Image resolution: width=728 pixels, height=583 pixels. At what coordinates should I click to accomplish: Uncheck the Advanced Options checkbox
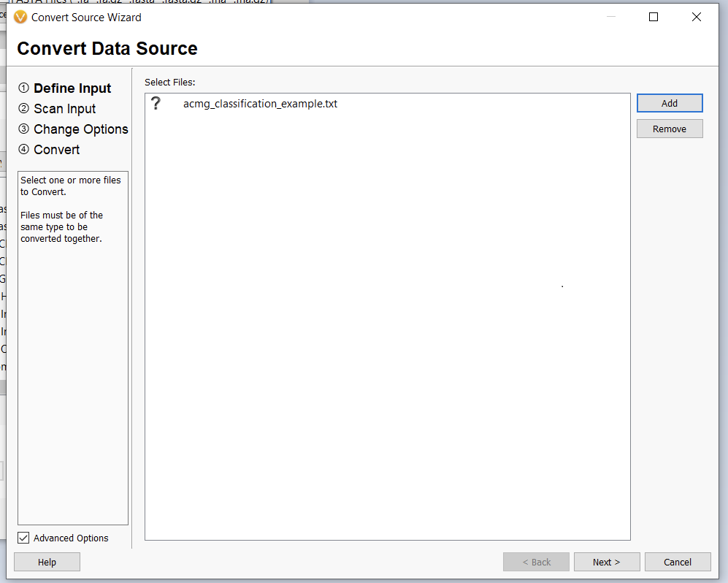pyautogui.click(x=24, y=538)
